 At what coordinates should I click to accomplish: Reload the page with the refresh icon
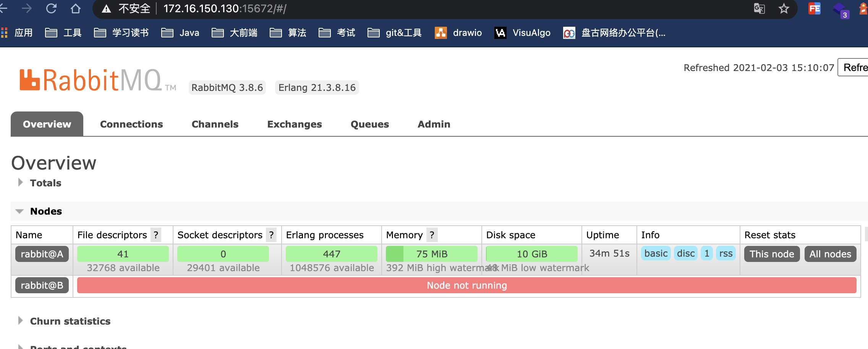51,8
